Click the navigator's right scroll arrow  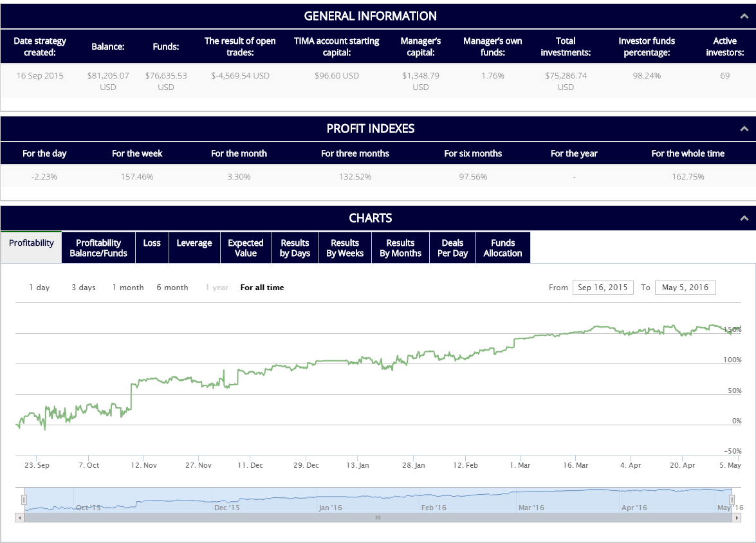(737, 517)
